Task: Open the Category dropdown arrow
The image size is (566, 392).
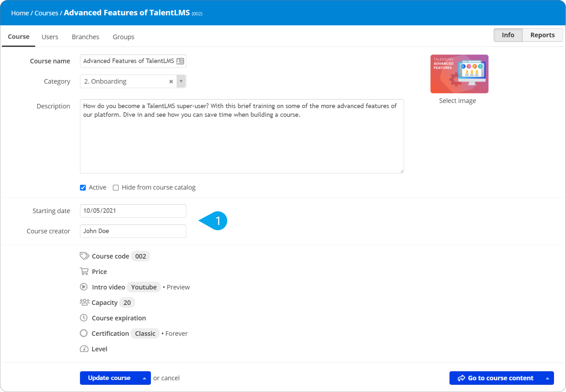Action: [181, 81]
